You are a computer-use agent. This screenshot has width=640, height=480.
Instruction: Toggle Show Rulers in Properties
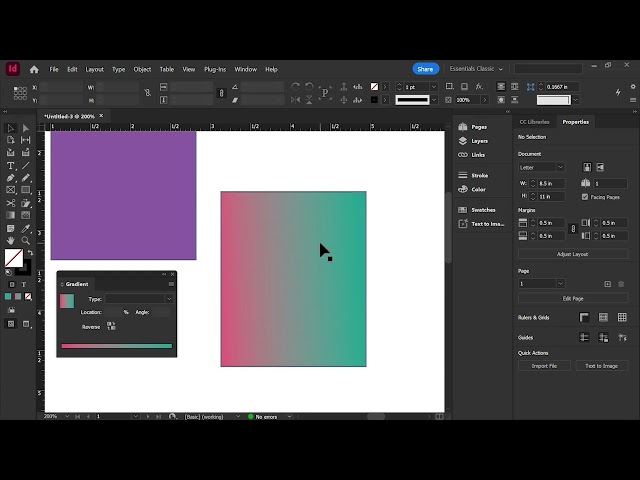[x=584, y=318]
